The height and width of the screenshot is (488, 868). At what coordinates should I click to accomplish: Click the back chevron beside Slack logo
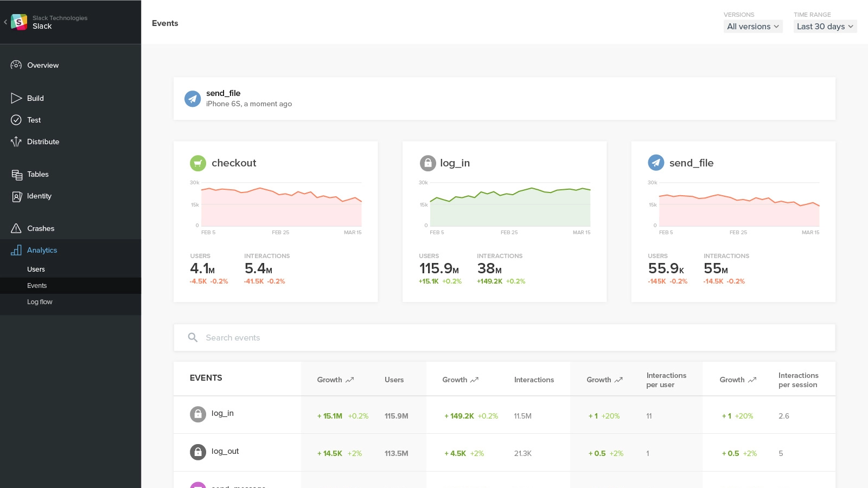click(5, 22)
